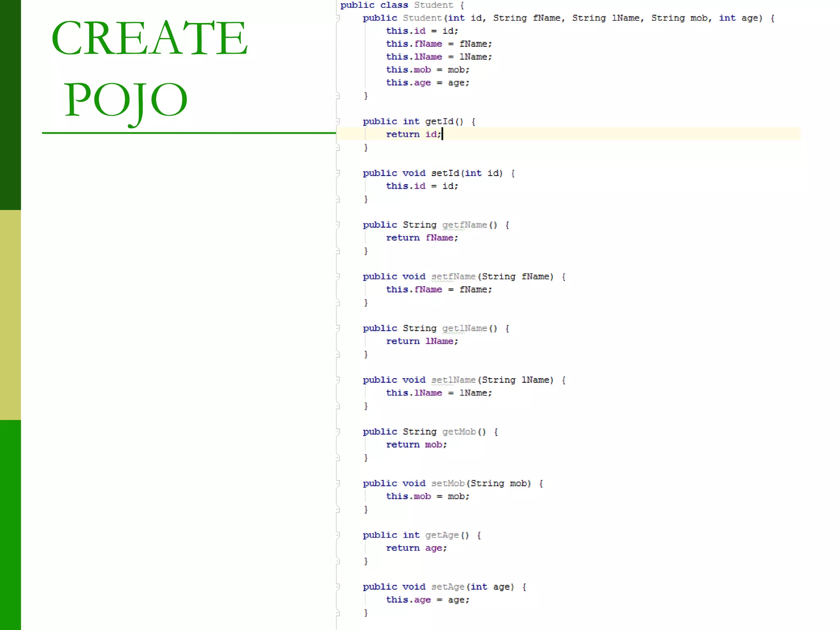Fold the getlName method in gutter
Viewport: 840px width, 630px height.
click(x=338, y=328)
